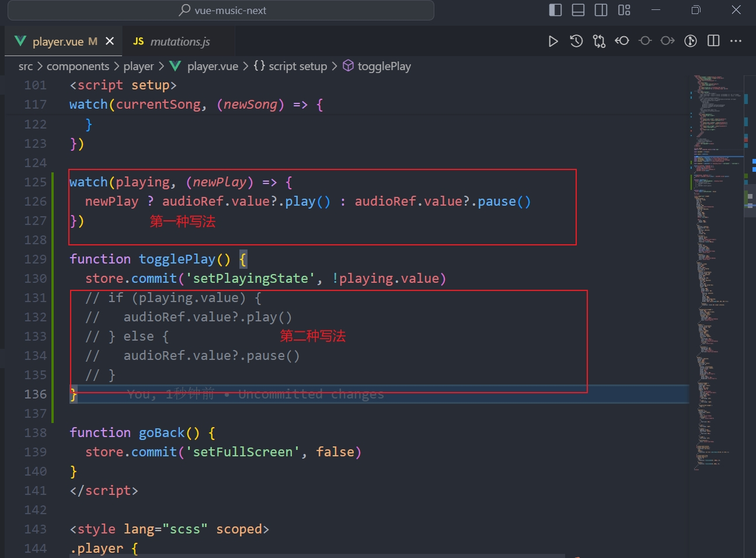Click the commented 'else {' on line 133

pyautogui.click(x=146, y=336)
